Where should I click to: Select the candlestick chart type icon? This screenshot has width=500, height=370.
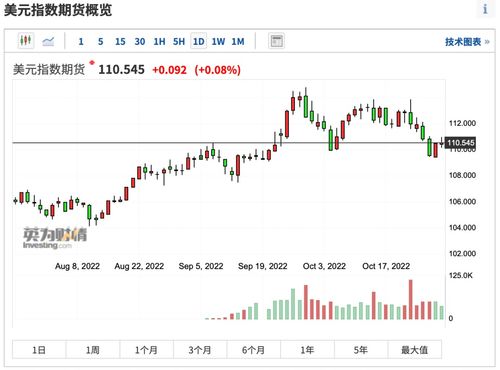click(26, 41)
